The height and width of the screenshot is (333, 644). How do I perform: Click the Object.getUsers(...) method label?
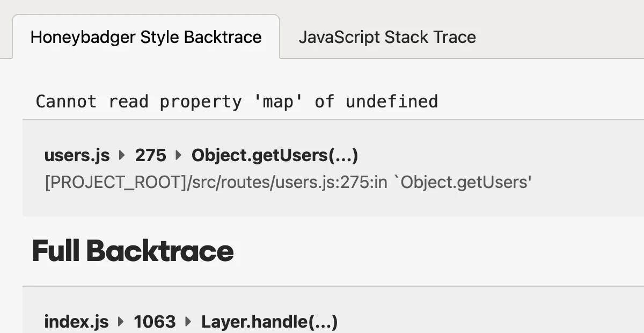point(275,155)
